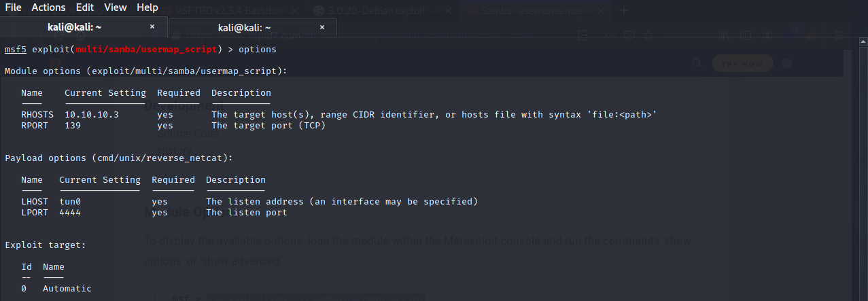
Task: Click 'The listen address' description
Action: [342, 202]
